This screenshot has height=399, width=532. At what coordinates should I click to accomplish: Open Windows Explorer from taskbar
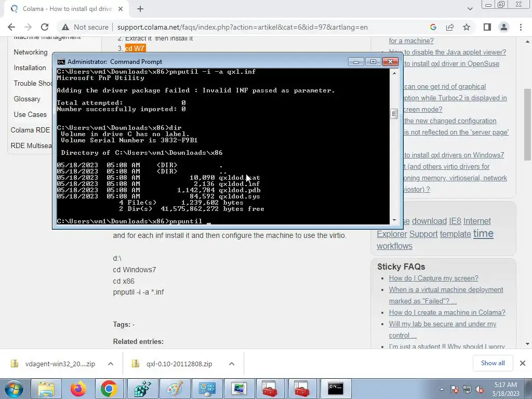(x=46, y=389)
